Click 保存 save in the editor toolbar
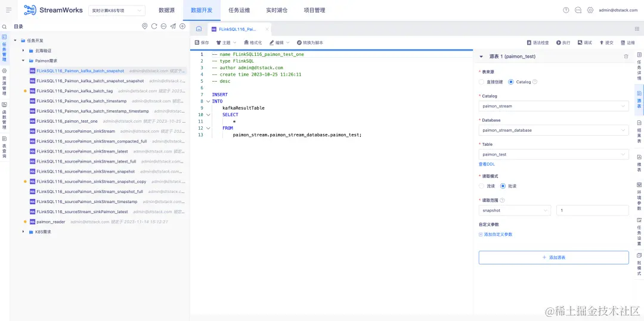This screenshot has height=321, width=644. point(202,43)
